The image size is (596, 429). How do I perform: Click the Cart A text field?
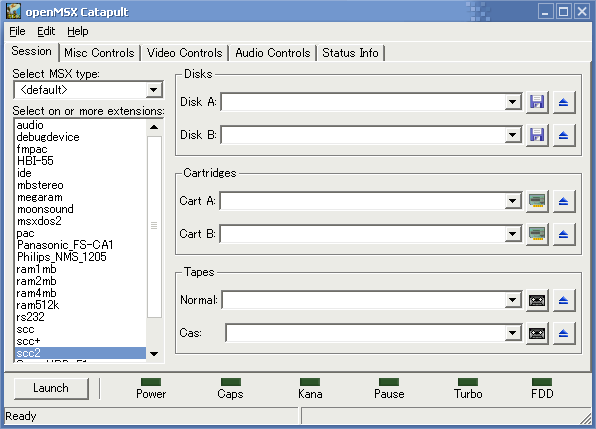[x=363, y=201]
